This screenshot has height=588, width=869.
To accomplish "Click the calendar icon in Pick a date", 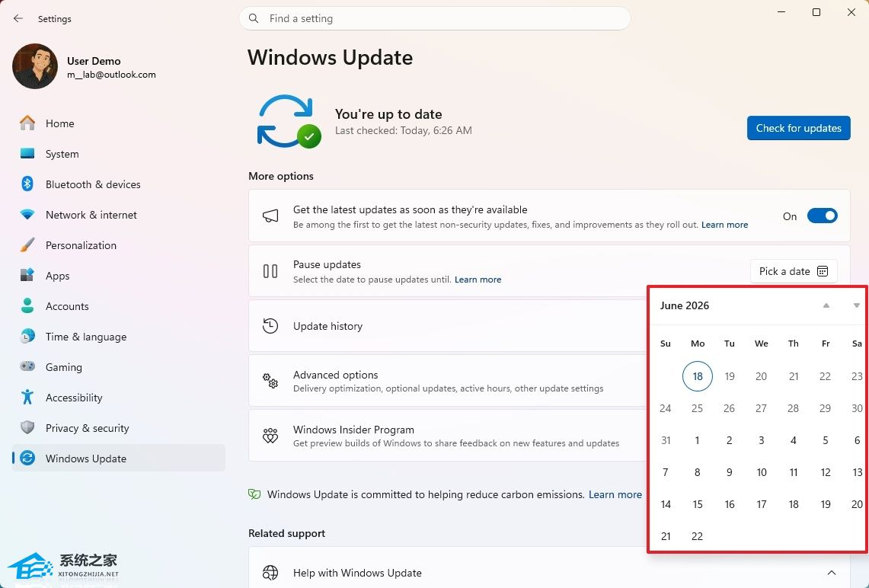I will pyautogui.click(x=823, y=271).
